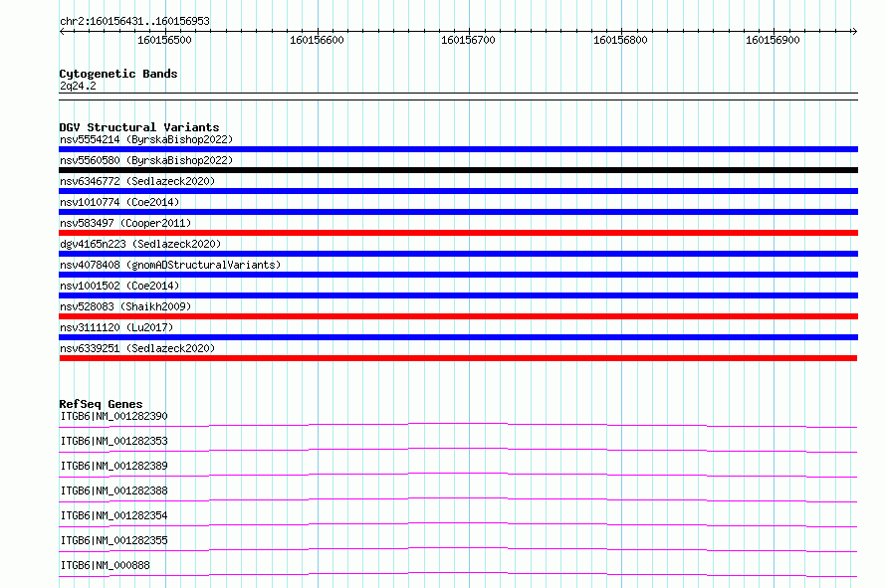Click the red nsv583497 variant bar
886x588 pixels.
coord(458,233)
